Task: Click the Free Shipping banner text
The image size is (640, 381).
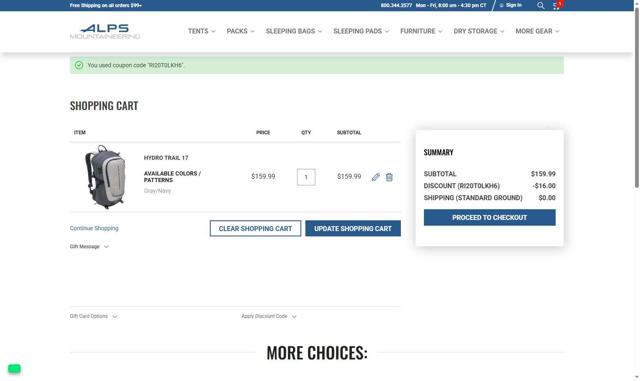Action: (106, 5)
